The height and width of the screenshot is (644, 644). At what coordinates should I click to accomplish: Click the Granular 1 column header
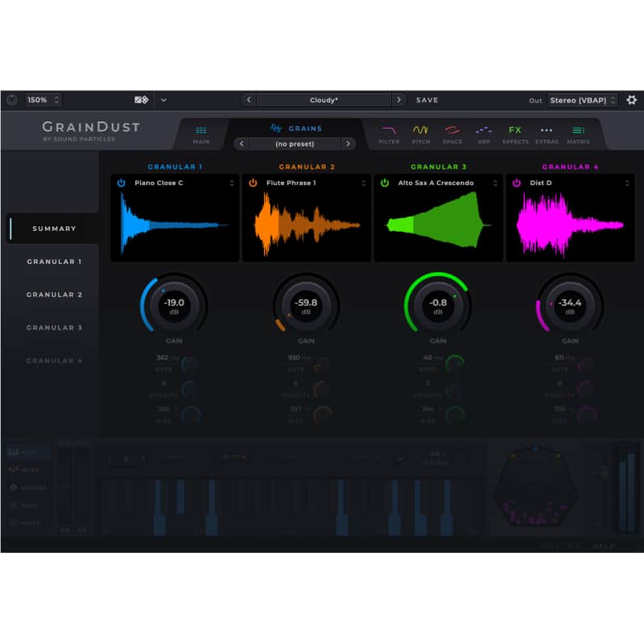pos(175,167)
